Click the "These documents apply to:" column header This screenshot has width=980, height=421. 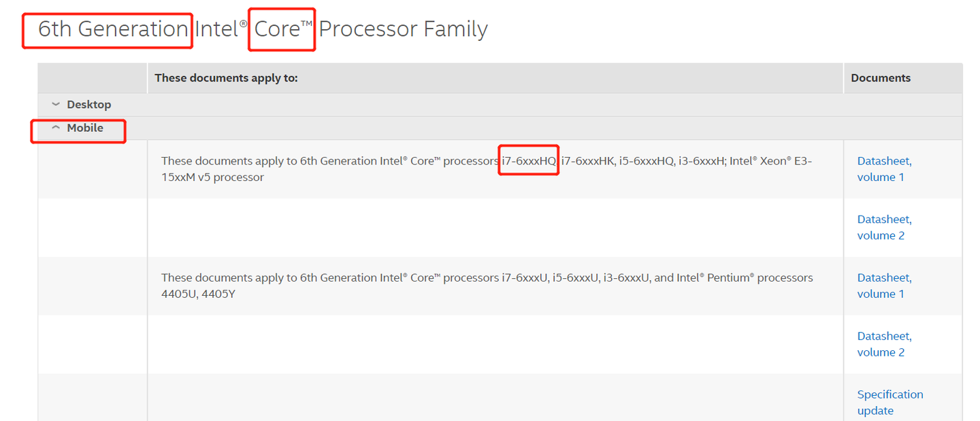226,78
